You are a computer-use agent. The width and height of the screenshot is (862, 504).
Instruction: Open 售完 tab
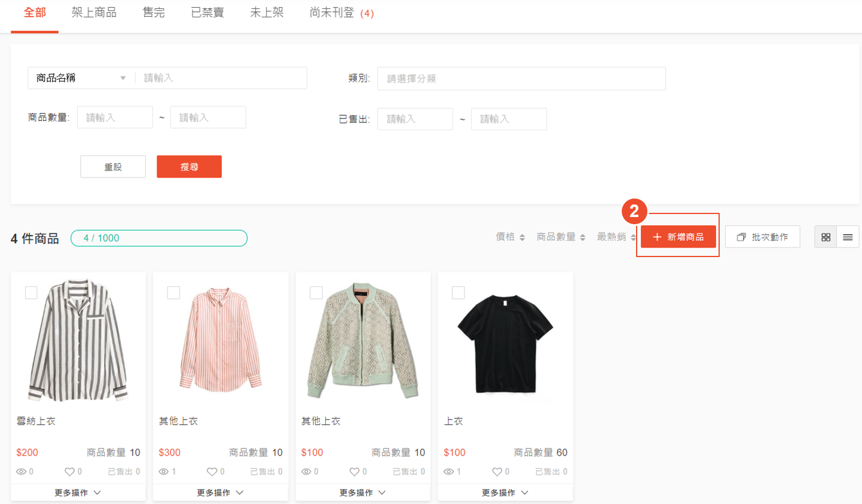pos(154,13)
